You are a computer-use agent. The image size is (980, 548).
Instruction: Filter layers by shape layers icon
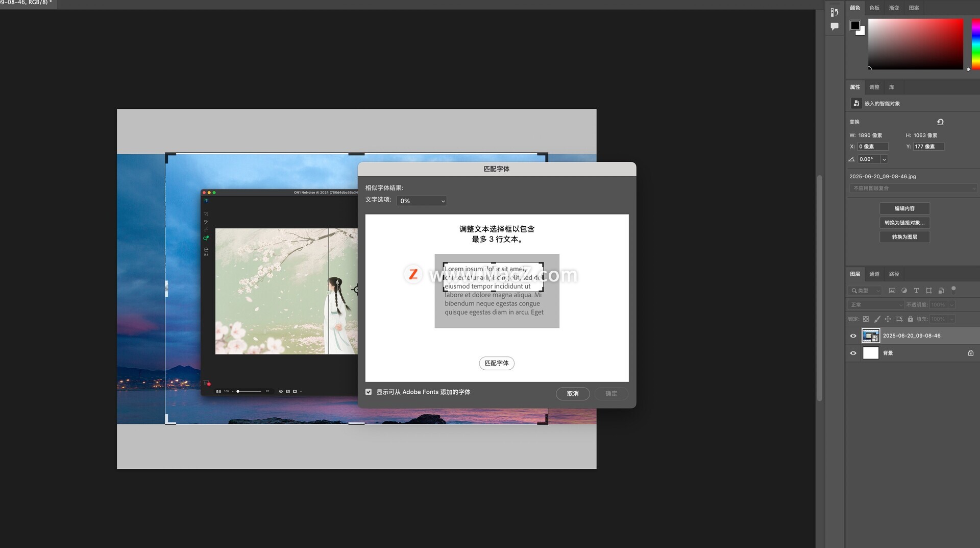(x=928, y=291)
